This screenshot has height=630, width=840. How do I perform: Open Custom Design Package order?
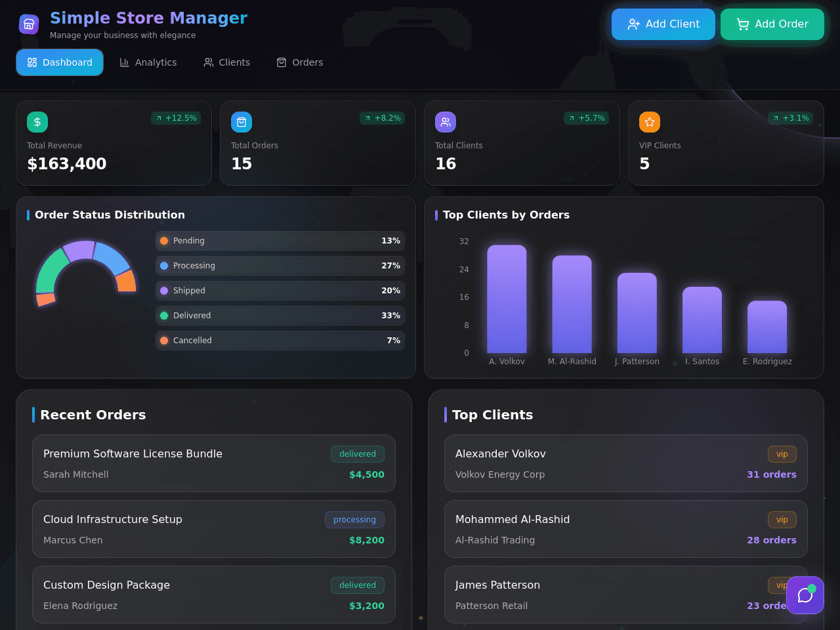click(x=214, y=595)
